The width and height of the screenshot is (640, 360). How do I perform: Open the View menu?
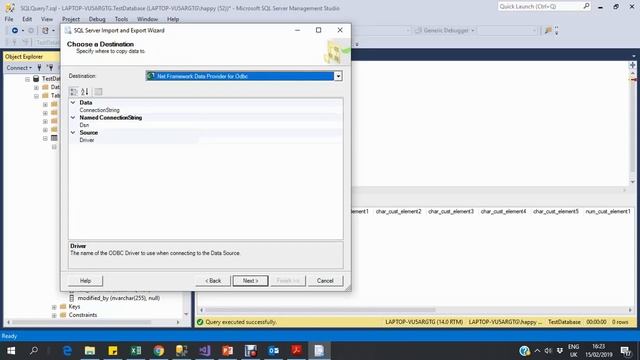pos(47,19)
